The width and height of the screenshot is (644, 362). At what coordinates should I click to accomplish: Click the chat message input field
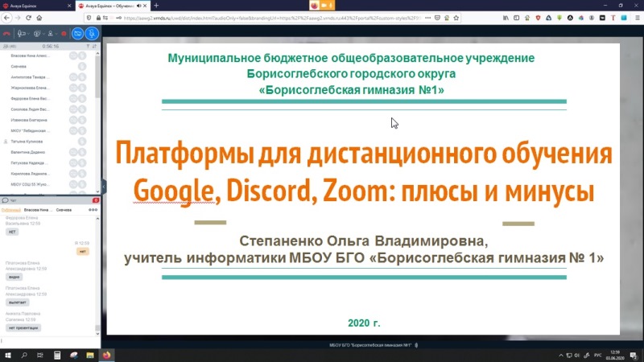click(x=48, y=339)
